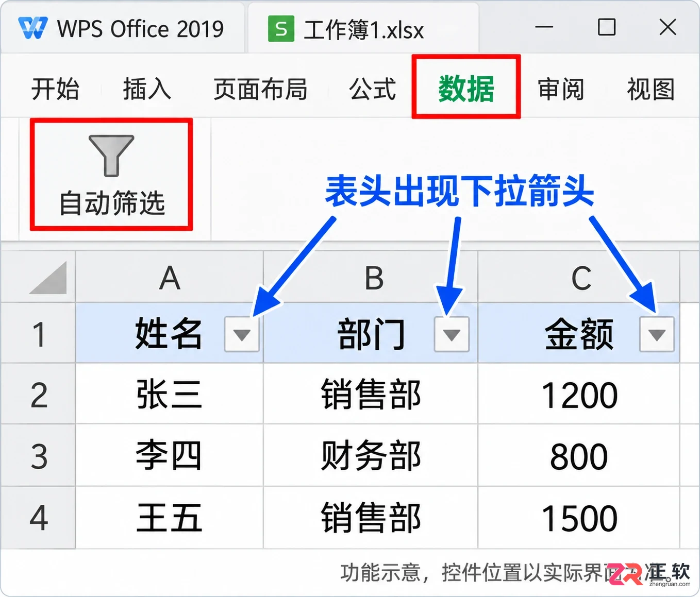This screenshot has height=597, width=700.
Task: Click the WPS Office 2019 logo icon
Action: (33, 28)
